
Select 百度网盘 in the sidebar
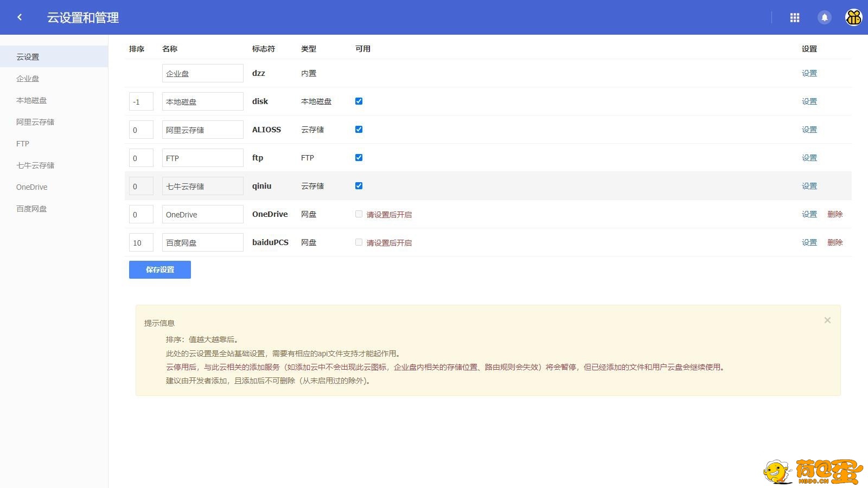click(x=54, y=209)
